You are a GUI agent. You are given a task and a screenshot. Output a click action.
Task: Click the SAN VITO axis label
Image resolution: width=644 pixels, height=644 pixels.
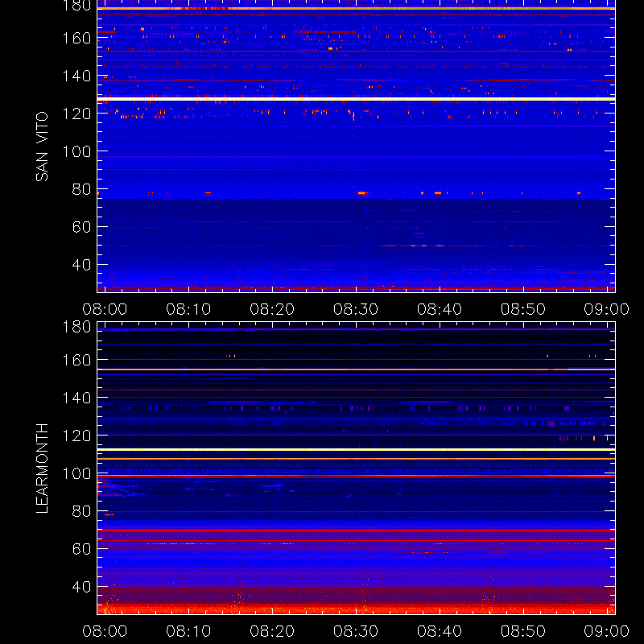[x=42, y=147]
